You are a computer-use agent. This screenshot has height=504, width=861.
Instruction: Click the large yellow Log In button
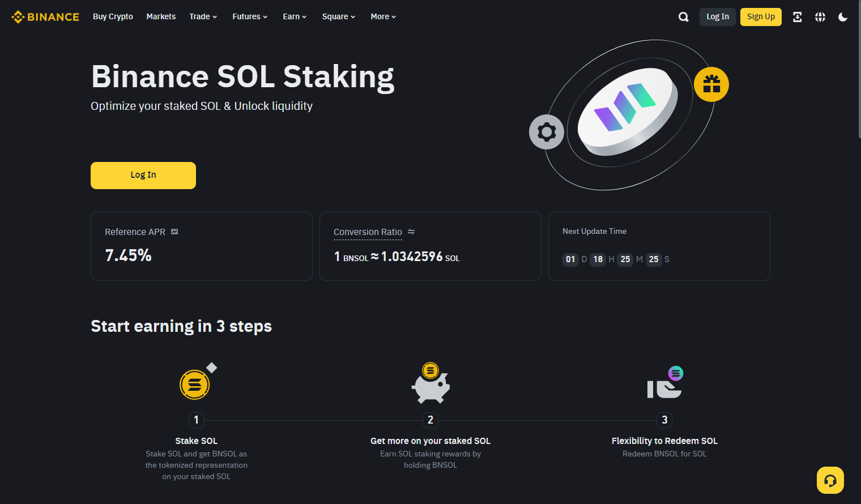click(x=143, y=176)
